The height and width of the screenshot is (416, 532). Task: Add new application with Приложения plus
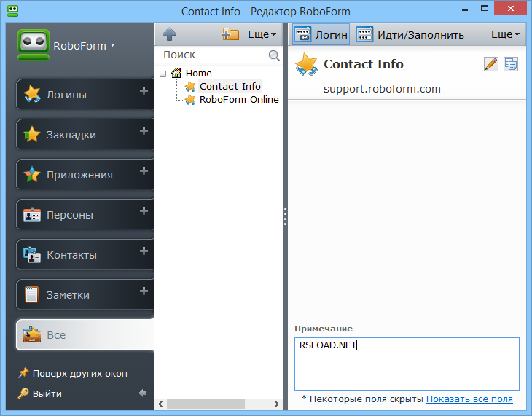(144, 170)
